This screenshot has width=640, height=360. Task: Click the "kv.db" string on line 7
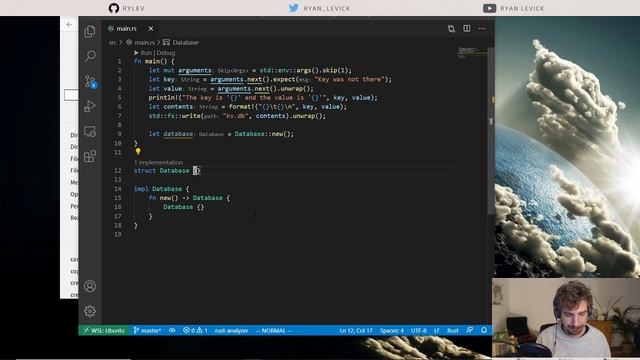click(x=236, y=116)
